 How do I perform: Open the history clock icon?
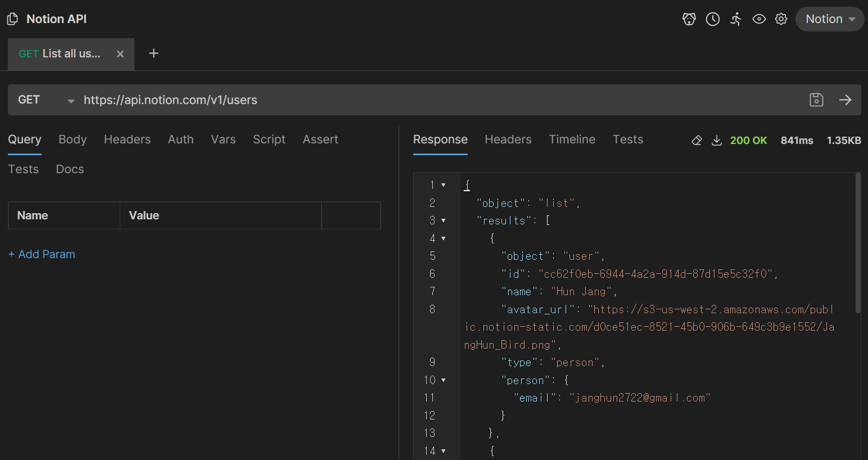pyautogui.click(x=713, y=19)
